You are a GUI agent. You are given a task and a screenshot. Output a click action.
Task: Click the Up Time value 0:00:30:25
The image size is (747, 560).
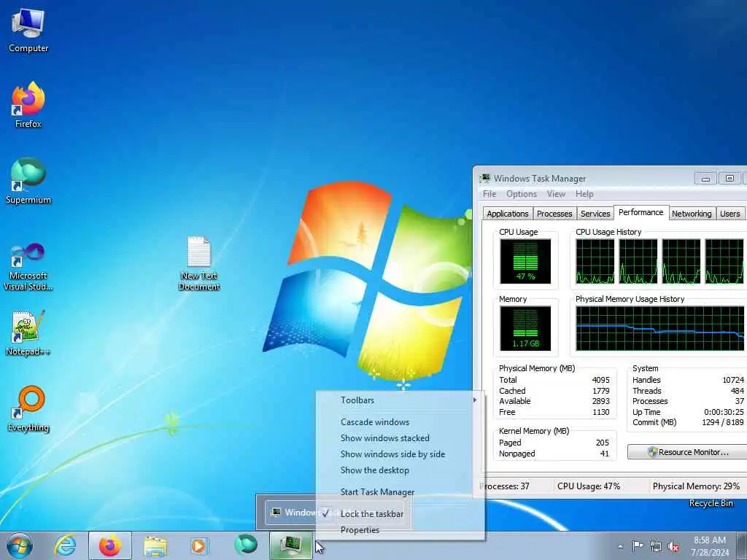pos(724,412)
